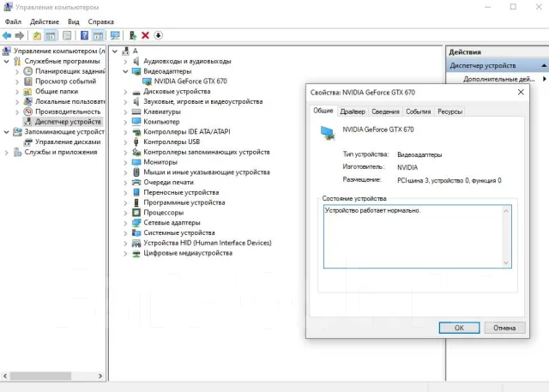Click the Просмотр событий icon
Viewport: 549px width, 392px height.
tap(28, 81)
